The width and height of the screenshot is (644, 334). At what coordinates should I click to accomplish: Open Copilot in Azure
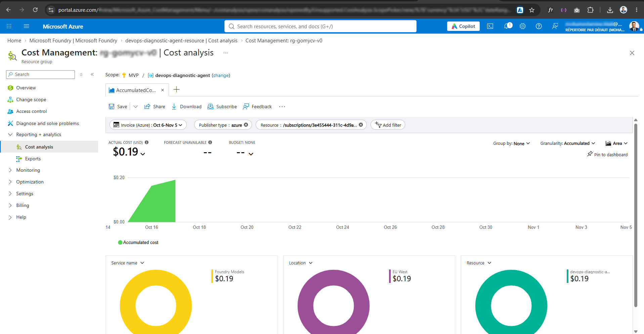[x=463, y=26]
